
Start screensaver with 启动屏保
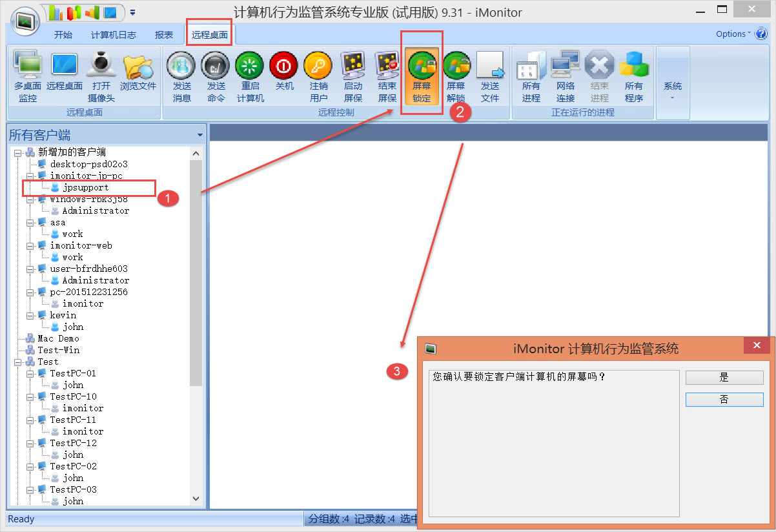click(353, 78)
